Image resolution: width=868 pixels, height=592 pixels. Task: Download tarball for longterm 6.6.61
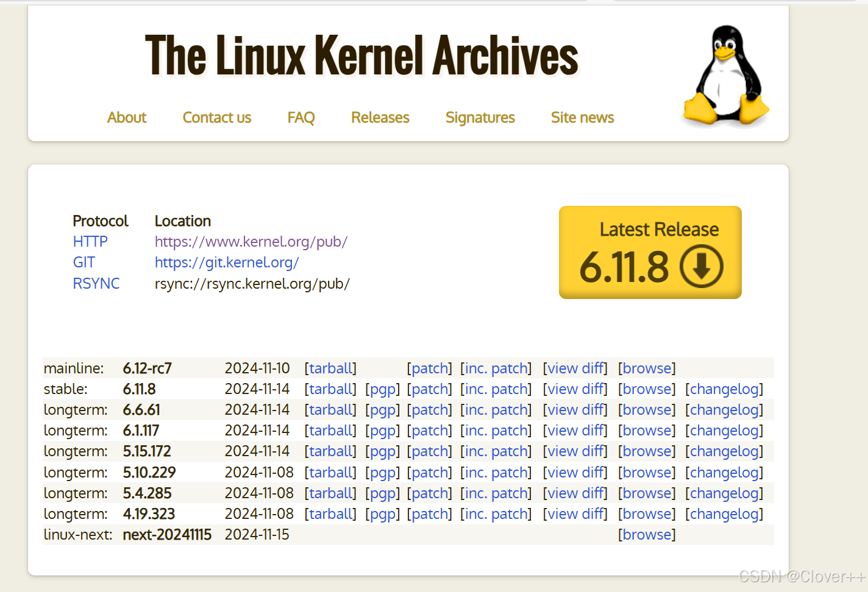[330, 410]
